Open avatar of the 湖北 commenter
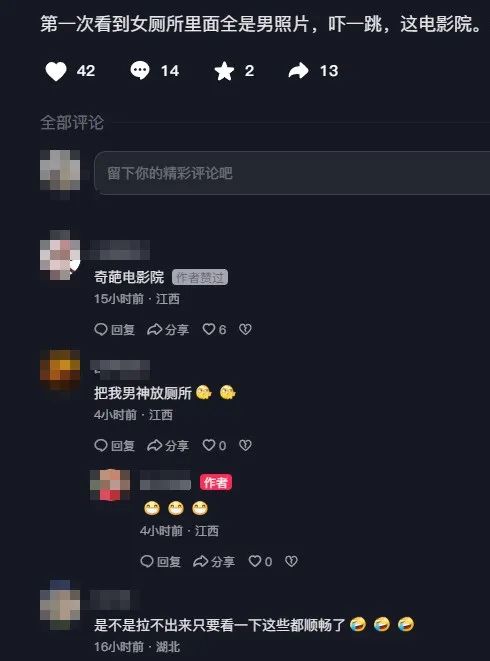Viewport: 490px width, 661px height. tap(60, 605)
